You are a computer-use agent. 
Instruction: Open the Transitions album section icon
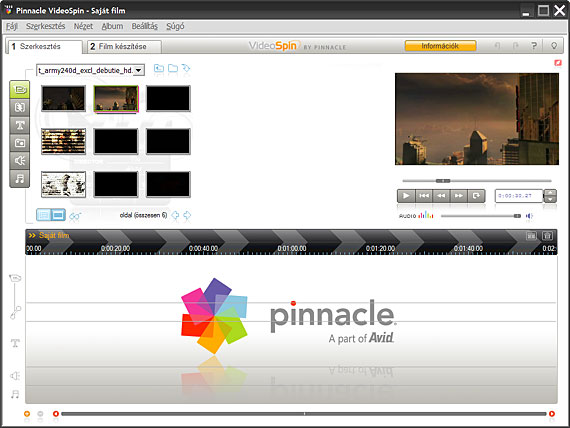tap(20, 107)
